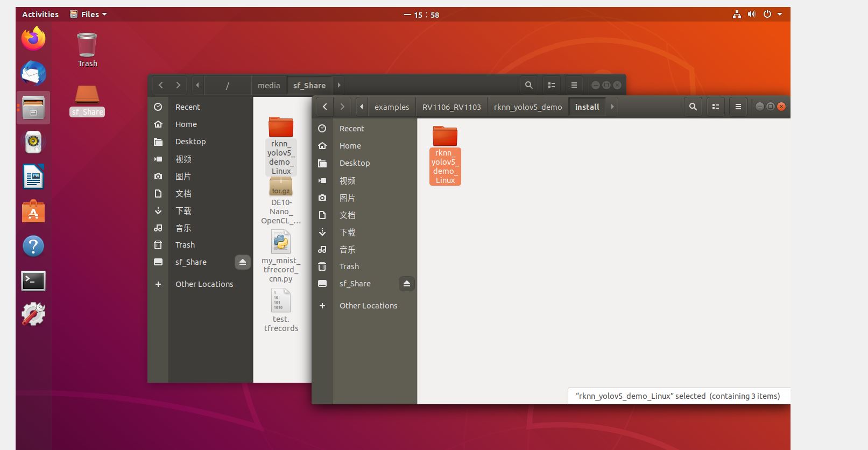Viewport: 868px width, 450px height.
Task: Open Other Locations in install window sidebar
Action: tap(364, 306)
